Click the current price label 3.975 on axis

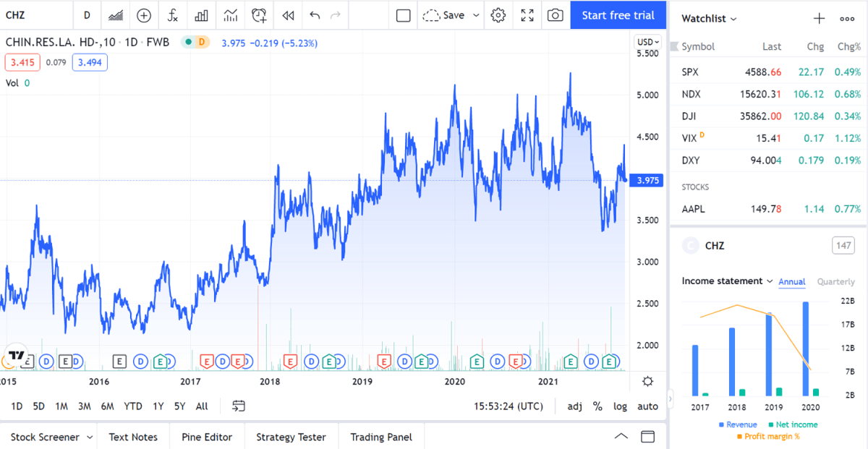point(648,181)
